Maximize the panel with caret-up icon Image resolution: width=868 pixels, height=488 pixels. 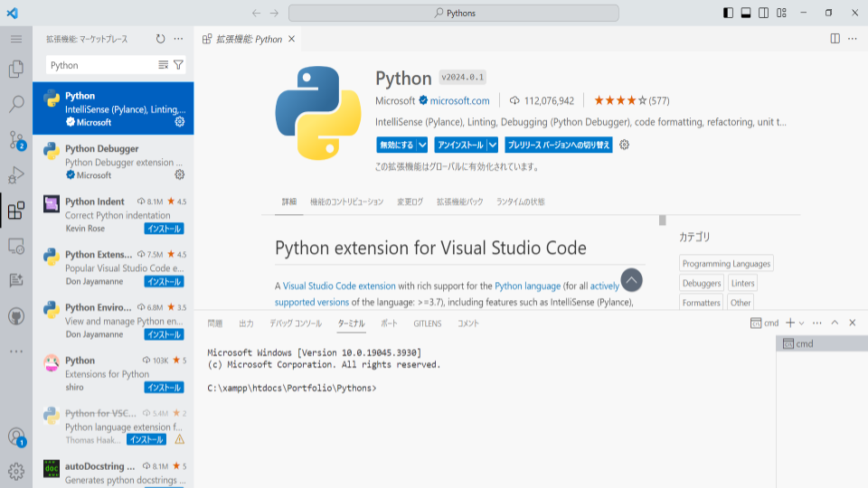[835, 324]
